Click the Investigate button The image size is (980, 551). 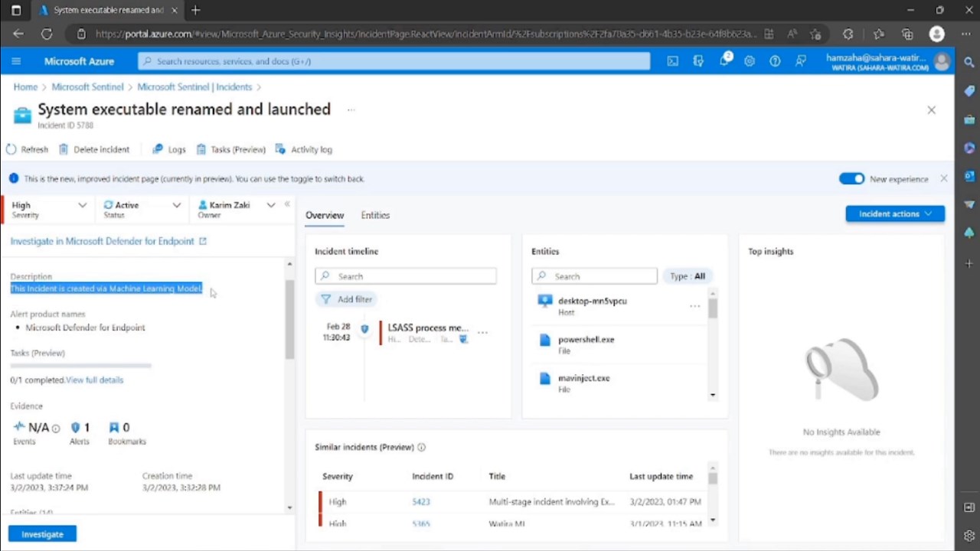point(43,534)
